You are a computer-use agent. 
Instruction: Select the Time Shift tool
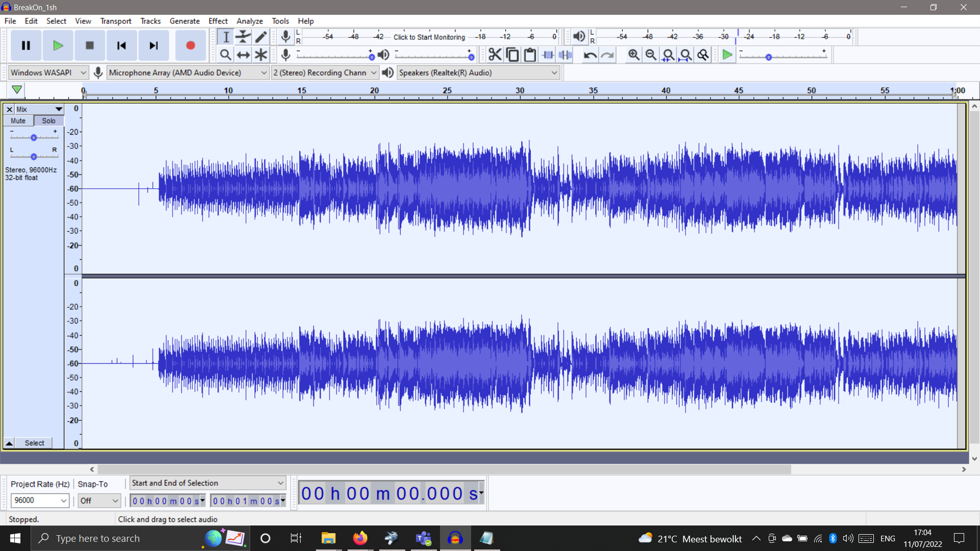243,55
